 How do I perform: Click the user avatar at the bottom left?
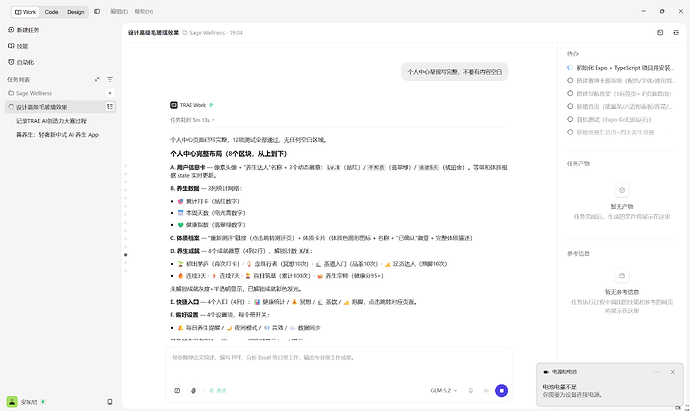(12, 402)
